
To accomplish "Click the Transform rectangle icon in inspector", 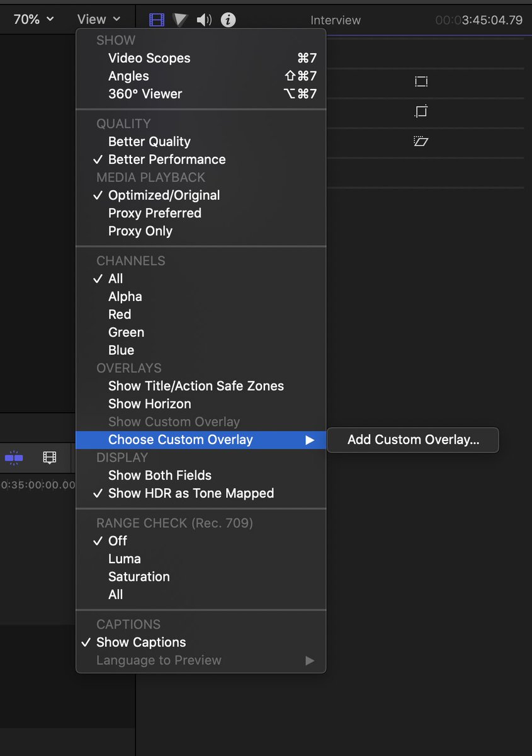I will [x=421, y=81].
